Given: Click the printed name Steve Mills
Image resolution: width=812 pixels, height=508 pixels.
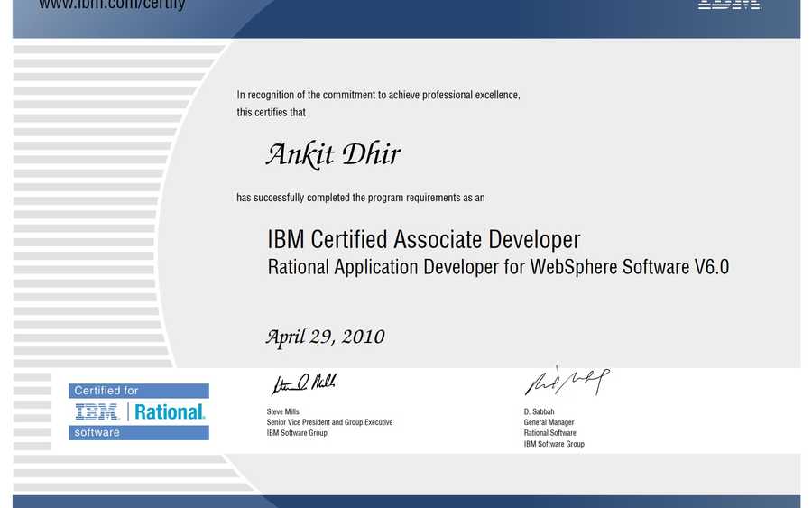Looking at the screenshot, I should (282, 411).
